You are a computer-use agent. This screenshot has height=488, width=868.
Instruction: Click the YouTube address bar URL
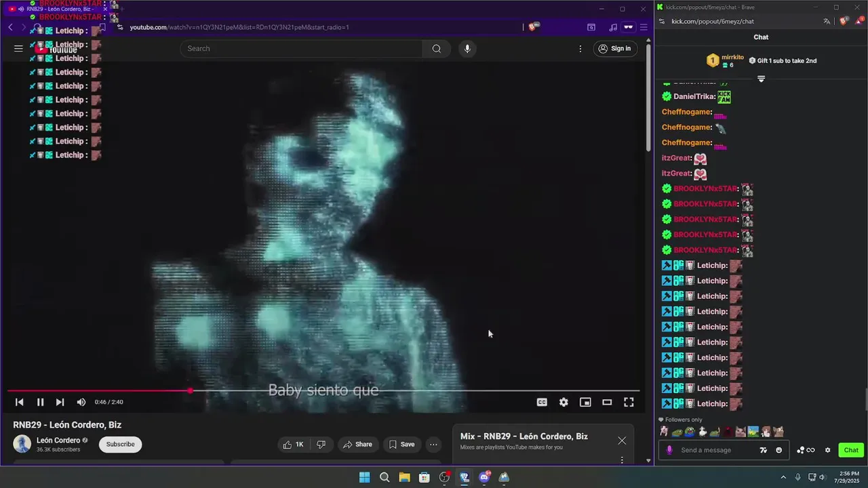(x=239, y=27)
